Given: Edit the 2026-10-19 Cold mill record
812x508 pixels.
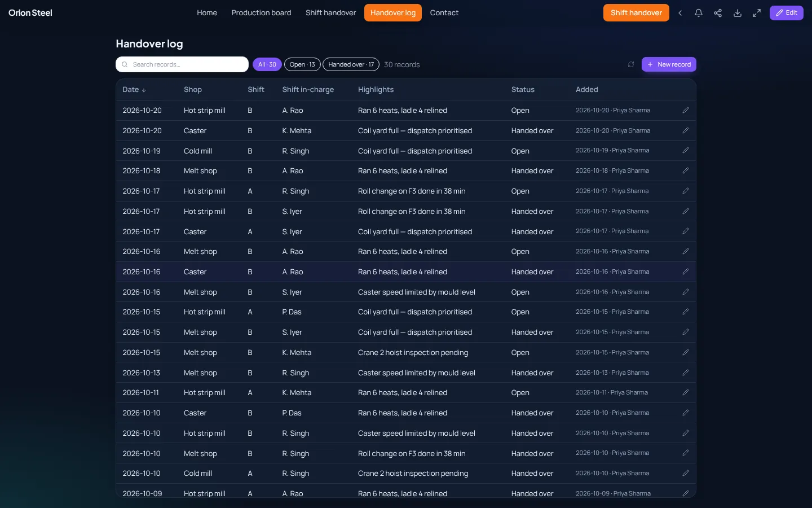Looking at the screenshot, I should [x=686, y=151].
